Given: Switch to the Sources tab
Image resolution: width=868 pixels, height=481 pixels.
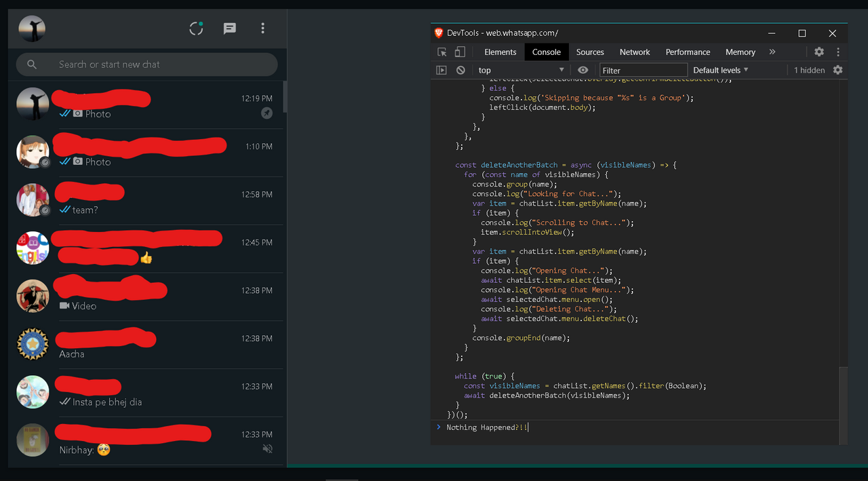Looking at the screenshot, I should [x=590, y=52].
